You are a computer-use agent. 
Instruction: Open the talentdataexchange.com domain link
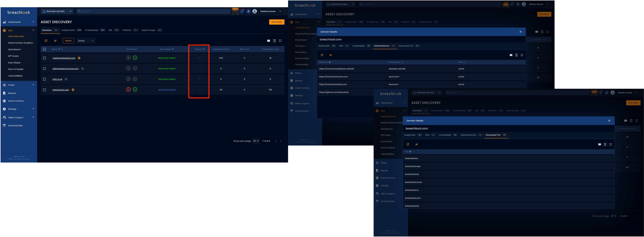click(x=66, y=69)
